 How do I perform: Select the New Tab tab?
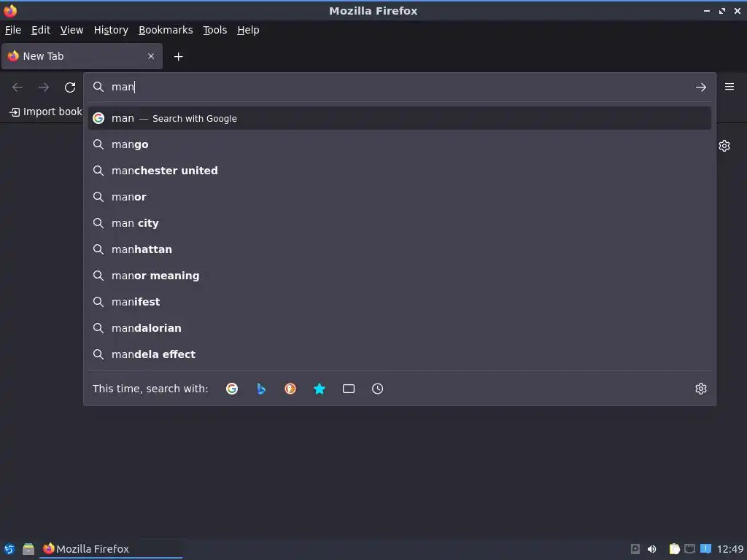[x=82, y=56]
